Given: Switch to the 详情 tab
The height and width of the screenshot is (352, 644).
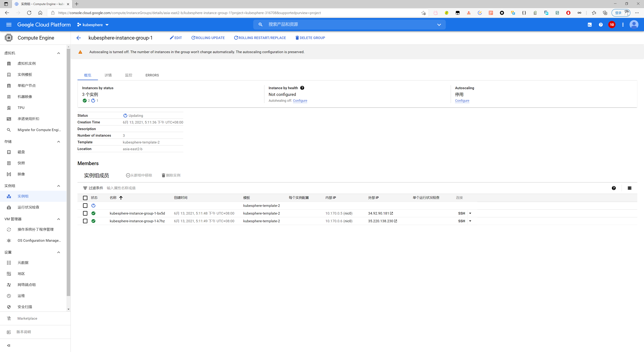Looking at the screenshot, I should point(108,75).
